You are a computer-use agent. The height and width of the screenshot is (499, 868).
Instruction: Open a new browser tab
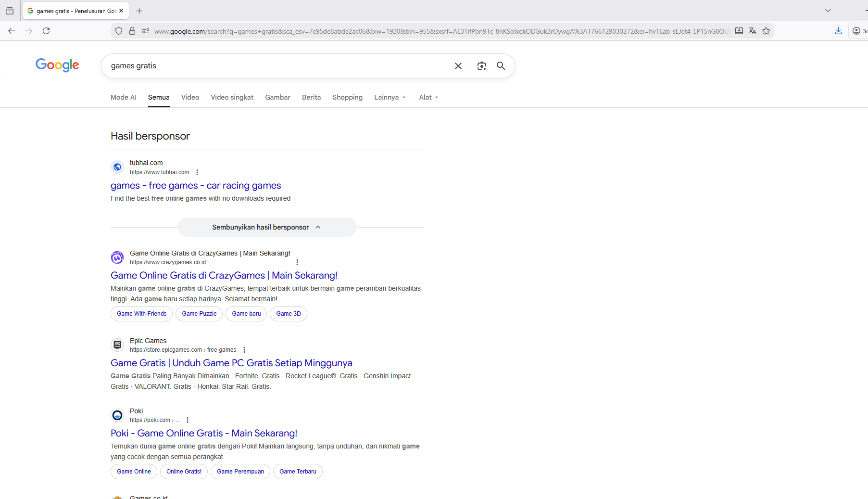coord(139,11)
